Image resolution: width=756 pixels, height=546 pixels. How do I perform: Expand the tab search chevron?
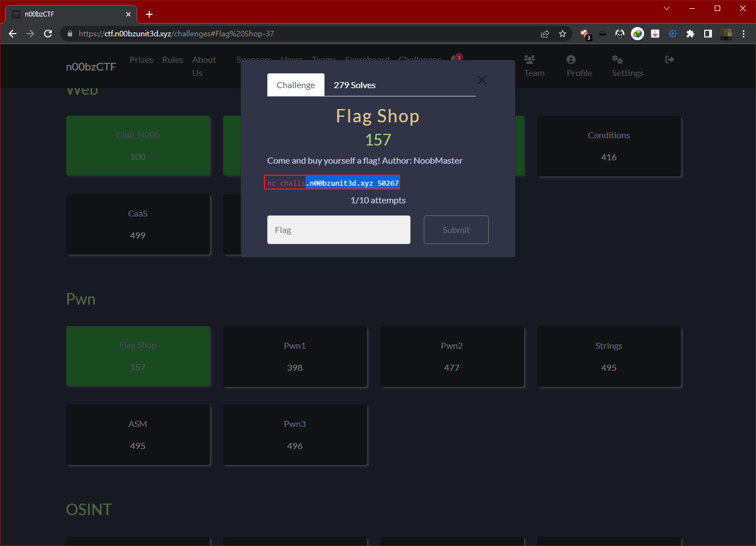pyautogui.click(x=667, y=8)
